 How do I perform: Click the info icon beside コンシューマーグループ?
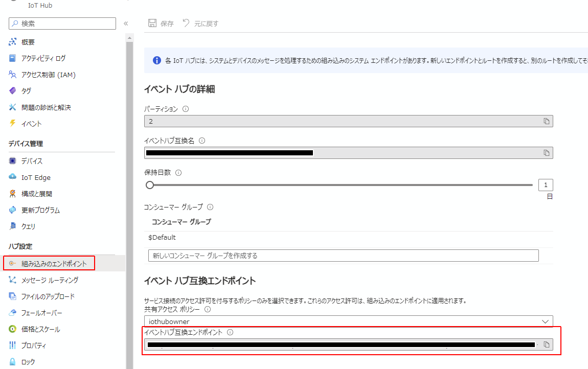point(210,206)
